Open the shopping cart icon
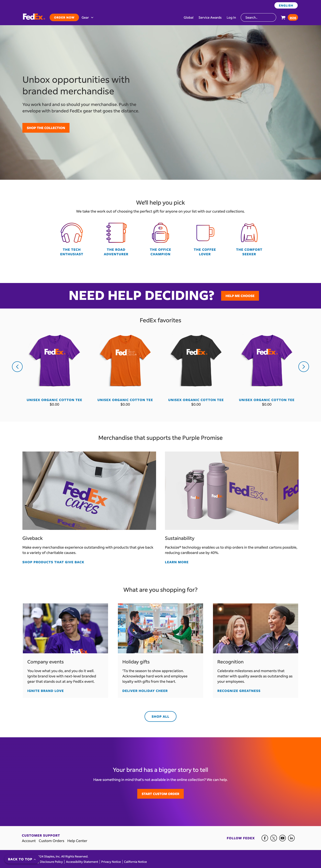 click(x=283, y=18)
